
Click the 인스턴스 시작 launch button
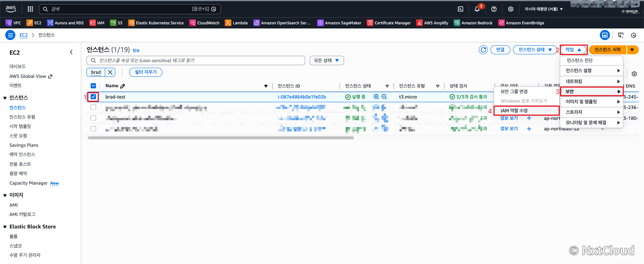tap(607, 50)
